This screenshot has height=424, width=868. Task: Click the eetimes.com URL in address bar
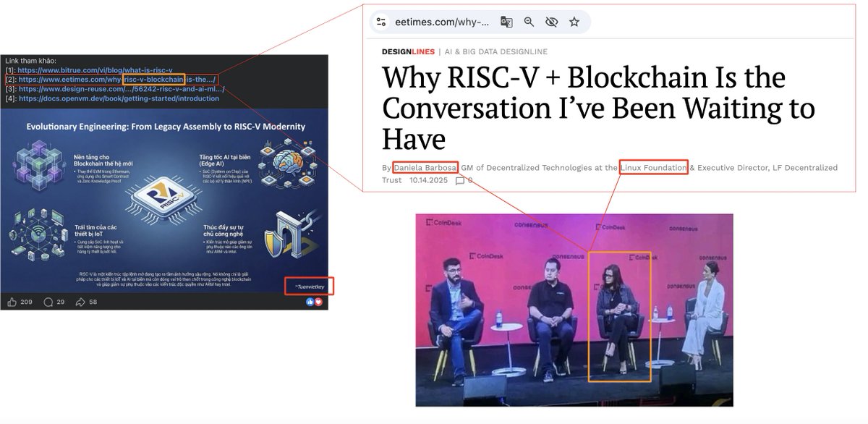click(442, 22)
